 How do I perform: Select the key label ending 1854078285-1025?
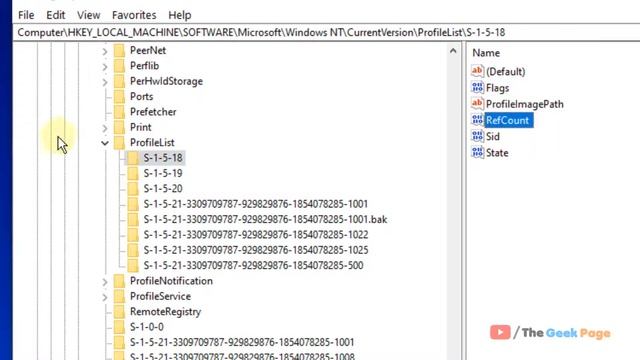pyautogui.click(x=256, y=250)
